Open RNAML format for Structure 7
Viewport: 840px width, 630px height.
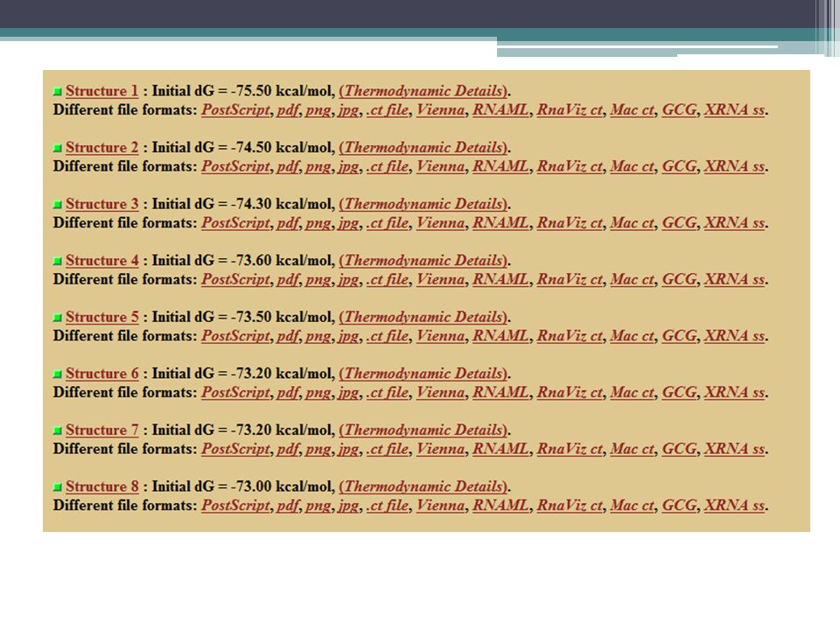pyautogui.click(x=500, y=449)
